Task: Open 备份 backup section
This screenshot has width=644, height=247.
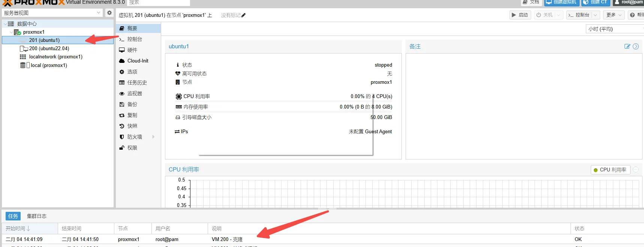Action: (x=138, y=104)
